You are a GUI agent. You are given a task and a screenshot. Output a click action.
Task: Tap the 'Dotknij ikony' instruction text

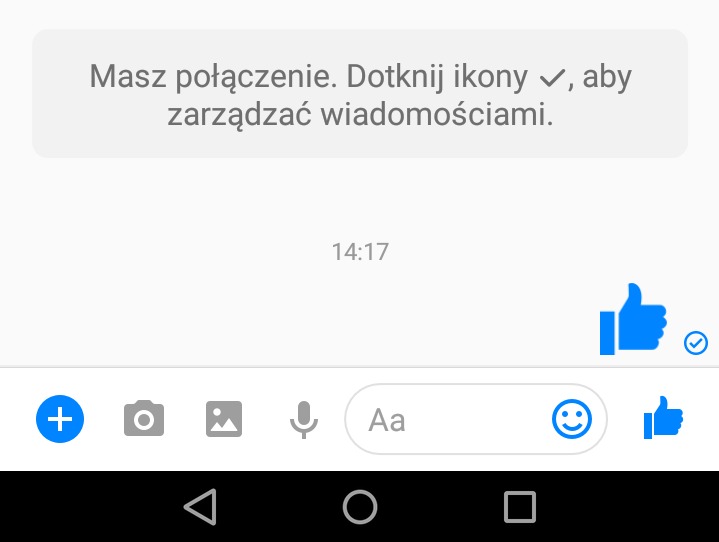[x=437, y=77]
